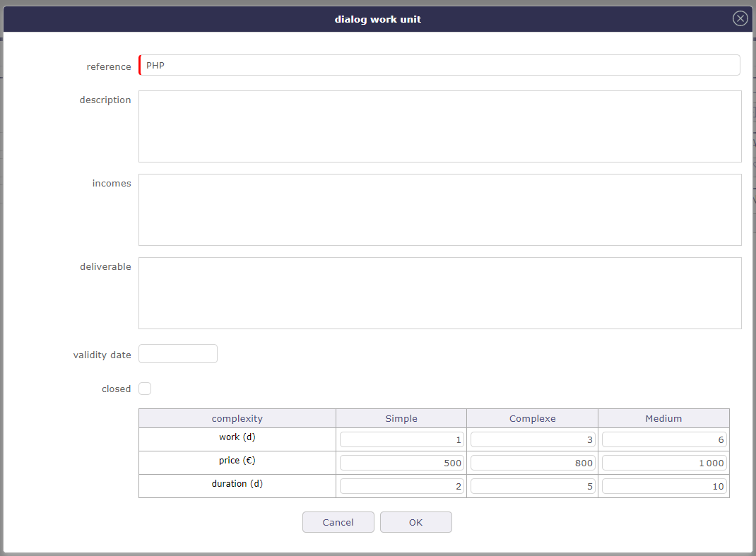Select the Complexe work (d) field
The width and height of the screenshot is (756, 556).
[532, 439]
